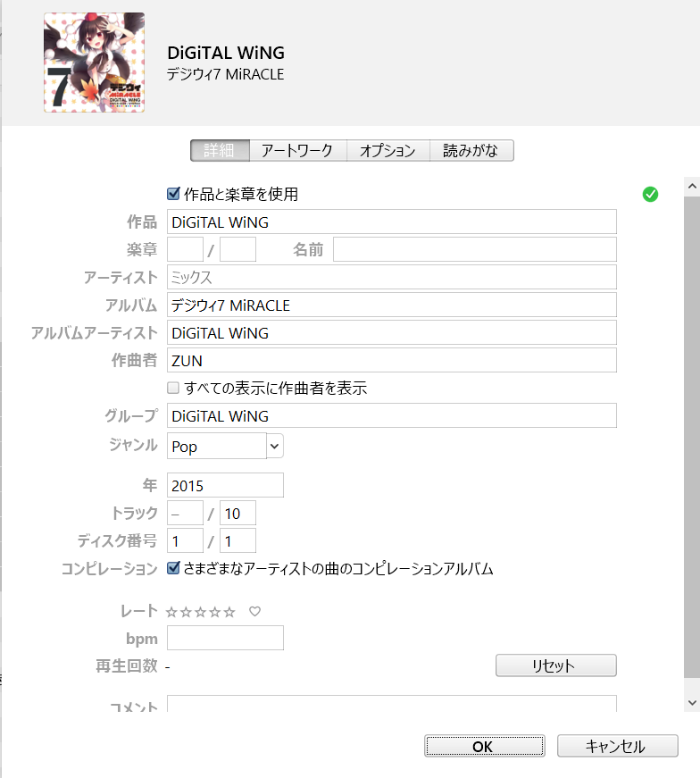Image resolution: width=700 pixels, height=778 pixels.
Task: Open the ジャンル dropdown arrow
Action: tap(275, 446)
